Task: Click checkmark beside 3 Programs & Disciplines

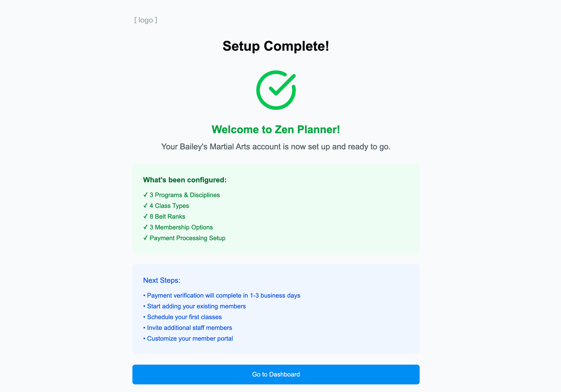Action: point(145,195)
